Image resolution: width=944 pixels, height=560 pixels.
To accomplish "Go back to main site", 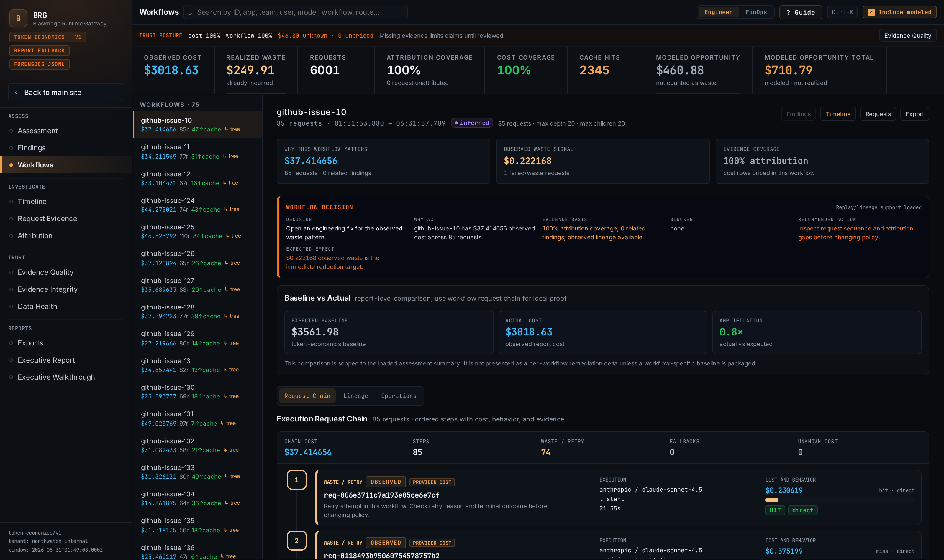I will tap(66, 92).
